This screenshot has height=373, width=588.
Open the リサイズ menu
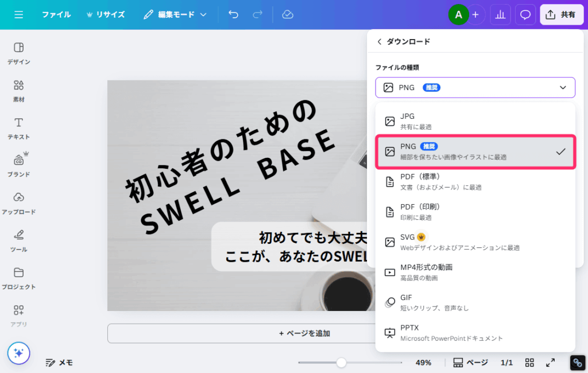[106, 14]
